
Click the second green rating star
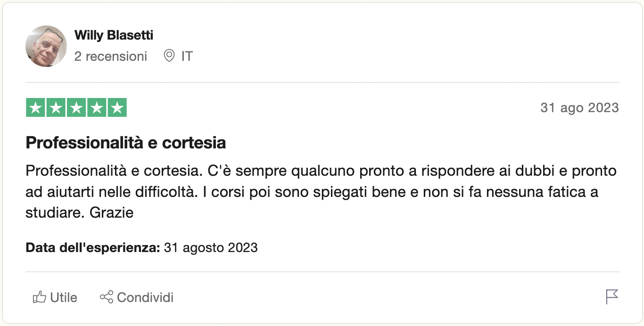56,108
